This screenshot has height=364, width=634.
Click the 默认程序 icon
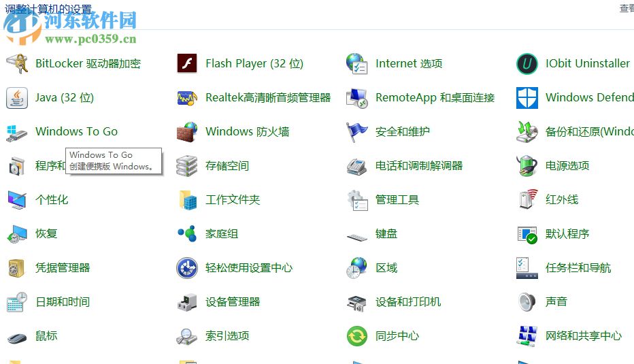[527, 235]
